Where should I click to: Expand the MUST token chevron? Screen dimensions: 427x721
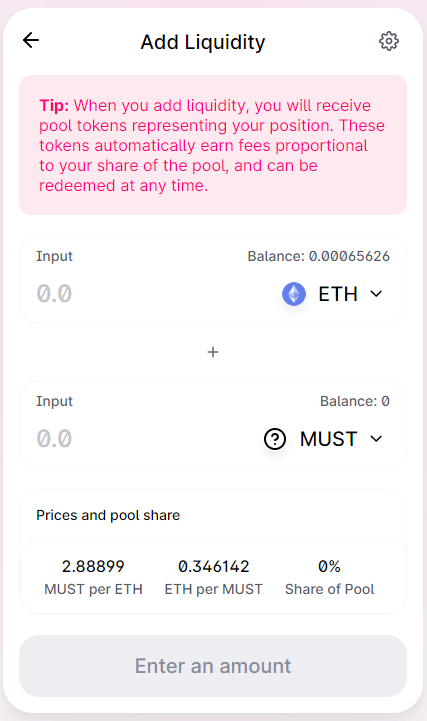point(376,439)
